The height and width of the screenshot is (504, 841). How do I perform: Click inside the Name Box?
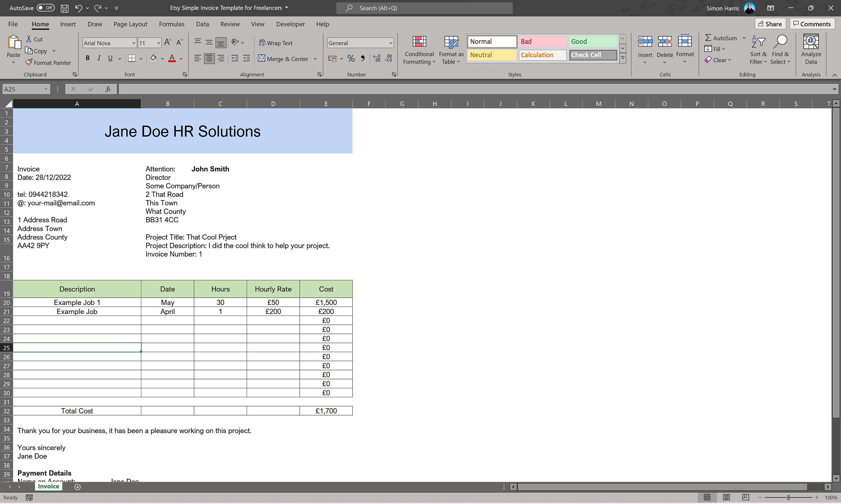click(22, 89)
